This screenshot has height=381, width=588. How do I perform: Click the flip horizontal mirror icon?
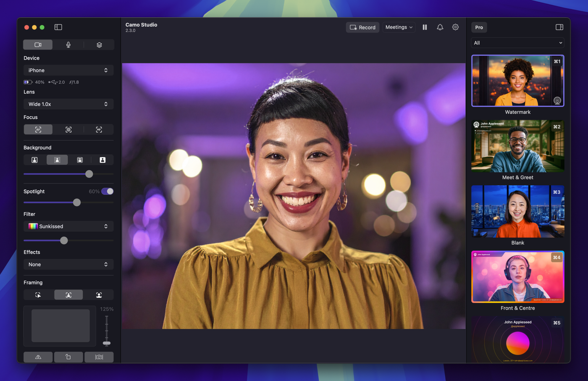tap(38, 357)
